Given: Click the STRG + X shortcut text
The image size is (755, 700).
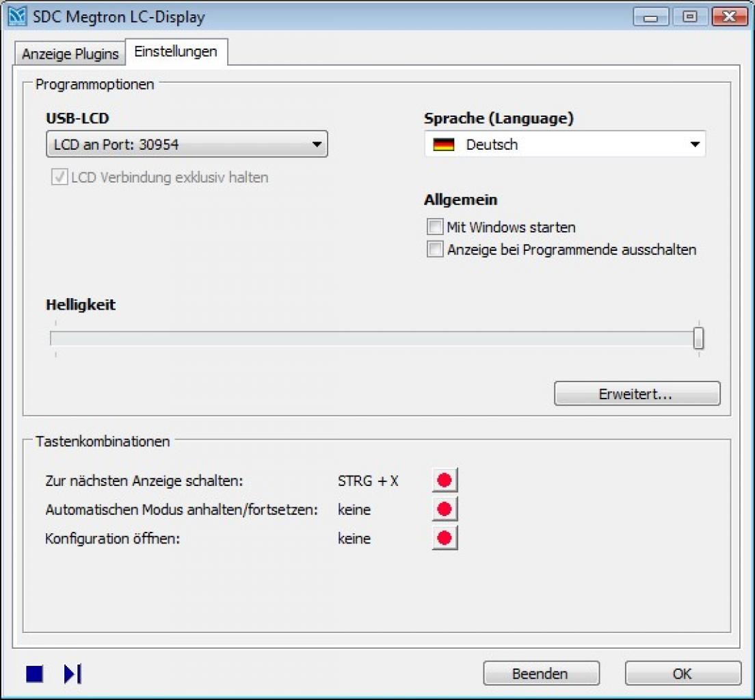Looking at the screenshot, I should click(x=369, y=481).
